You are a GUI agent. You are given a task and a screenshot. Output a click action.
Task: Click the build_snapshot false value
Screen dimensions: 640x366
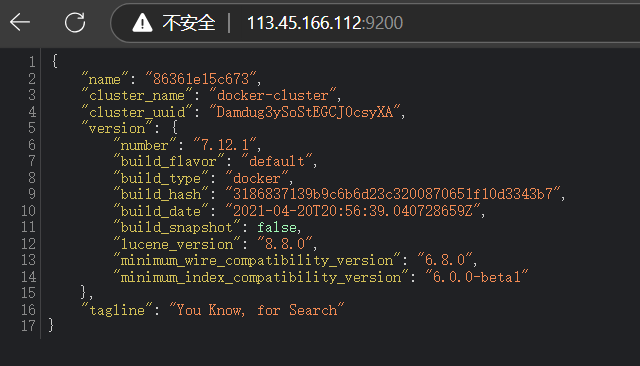tap(277, 227)
